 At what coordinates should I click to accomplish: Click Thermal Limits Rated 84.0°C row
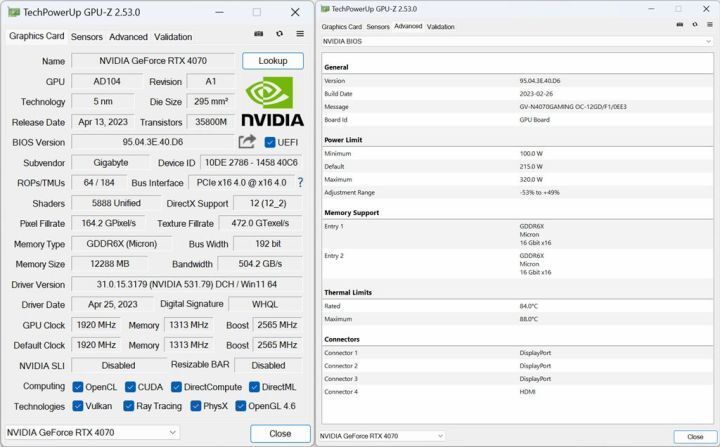click(x=518, y=306)
